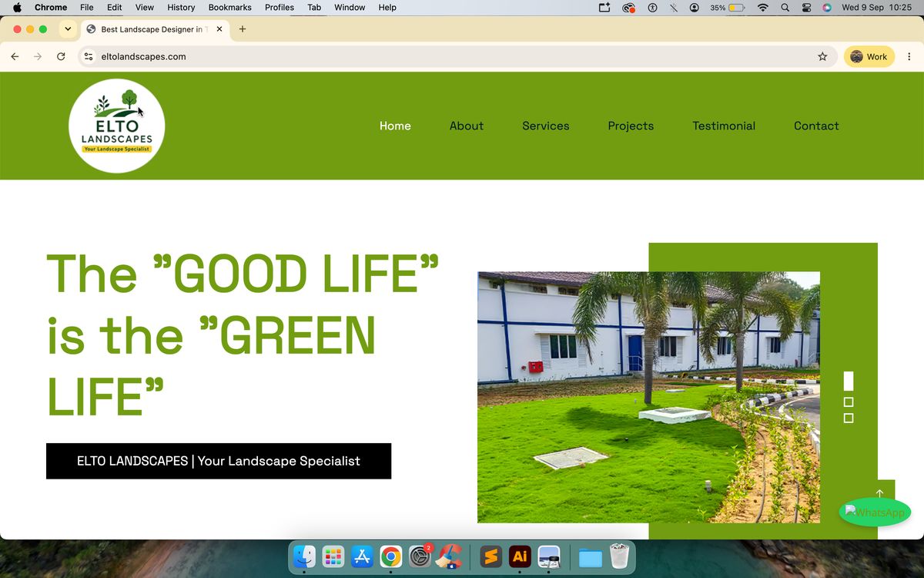Screen dimensions: 924x578
Task: Select the second slide indicator square
Action: pyautogui.click(x=849, y=402)
